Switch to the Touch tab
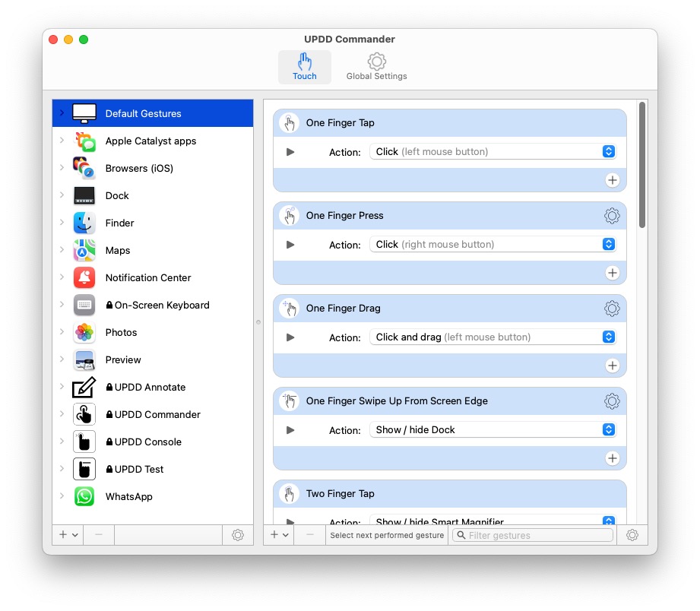This screenshot has height=611, width=700. [305, 67]
